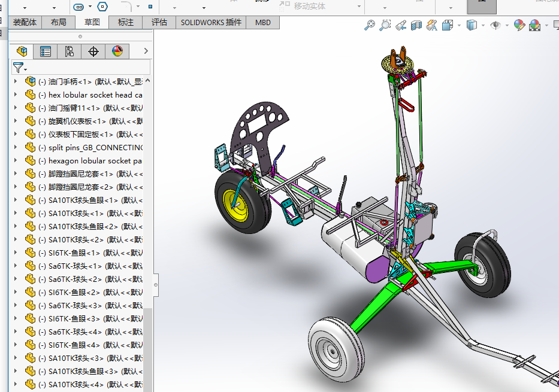Select the Zoom to Area tool
The image size is (559, 392).
(385, 25)
